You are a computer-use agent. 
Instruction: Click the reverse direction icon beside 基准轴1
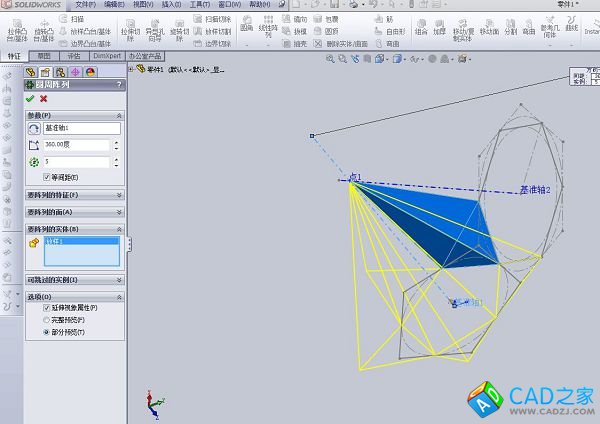click(x=34, y=129)
